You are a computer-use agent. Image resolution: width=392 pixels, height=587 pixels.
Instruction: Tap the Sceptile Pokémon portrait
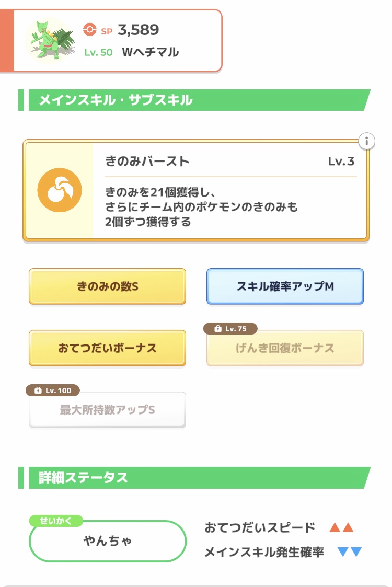tap(51, 40)
